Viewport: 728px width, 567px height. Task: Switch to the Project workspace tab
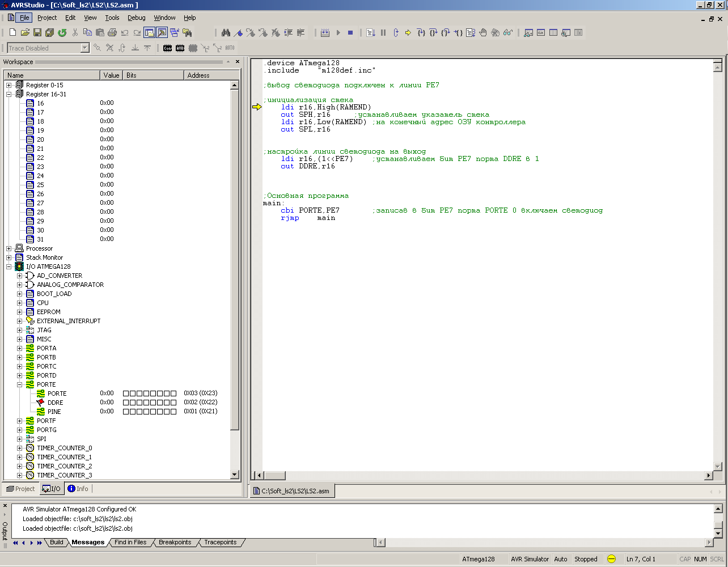coord(20,489)
